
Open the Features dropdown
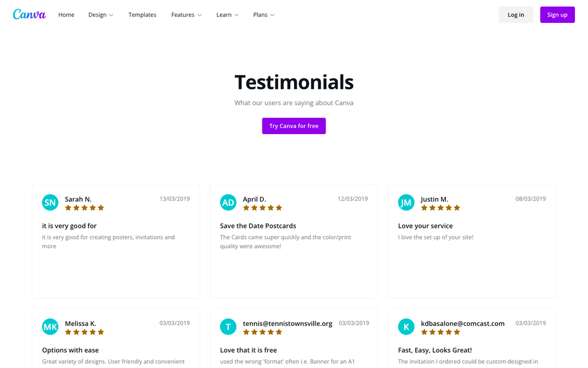pyautogui.click(x=186, y=15)
